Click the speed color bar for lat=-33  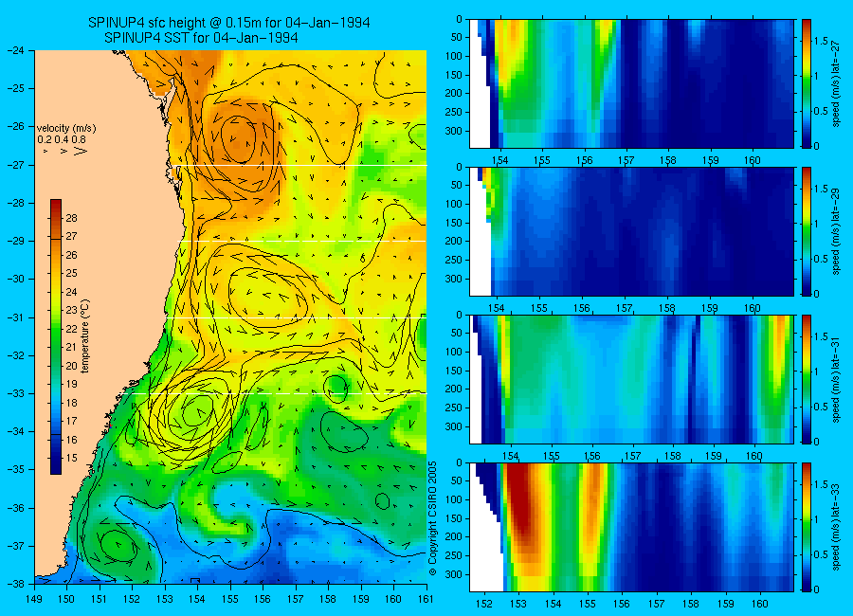(x=806, y=527)
